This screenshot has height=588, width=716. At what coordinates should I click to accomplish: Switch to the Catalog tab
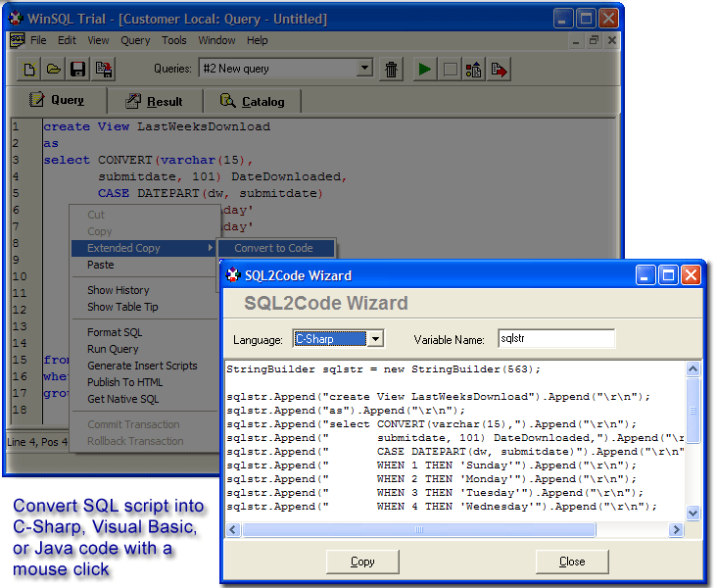[253, 101]
